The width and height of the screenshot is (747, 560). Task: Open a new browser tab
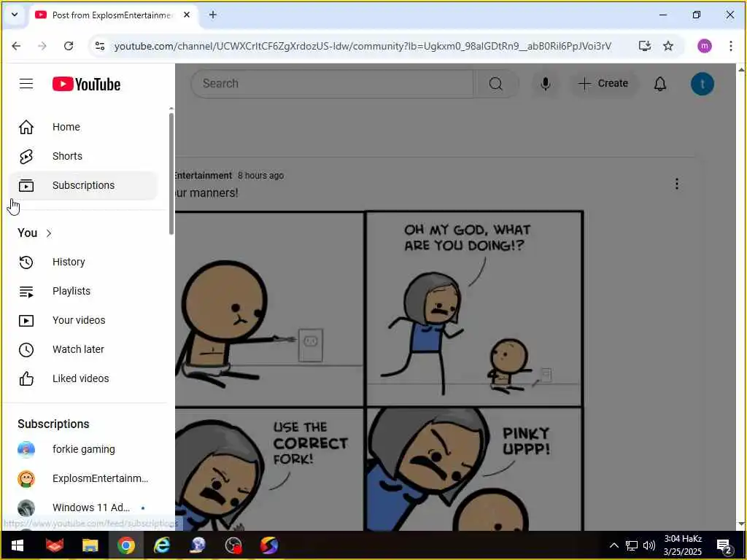point(213,15)
